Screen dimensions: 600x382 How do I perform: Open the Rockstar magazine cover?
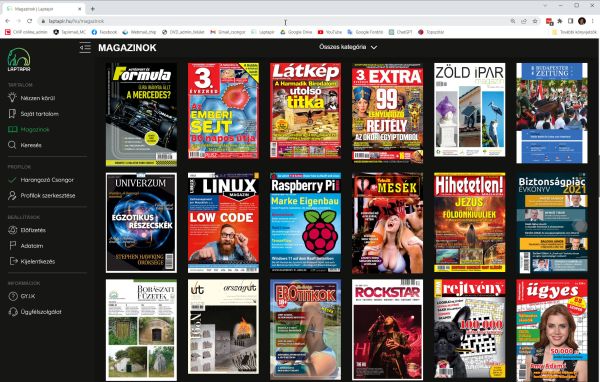coord(388,330)
